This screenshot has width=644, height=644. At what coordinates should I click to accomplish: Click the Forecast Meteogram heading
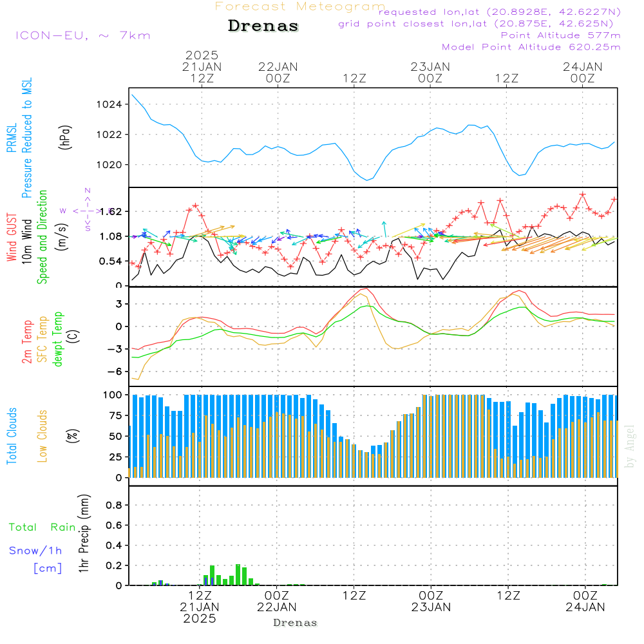[300, 6]
